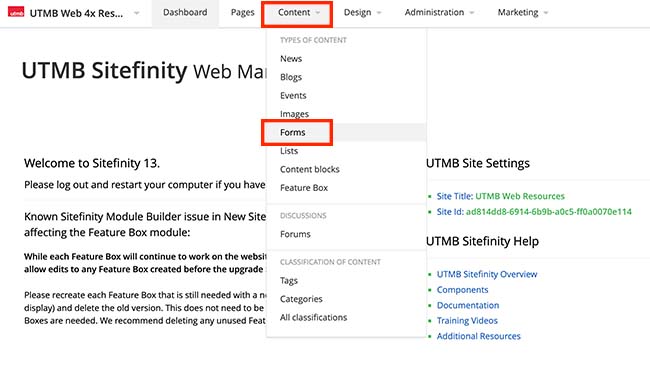Click the CLASSIFICATION OF CONTENT menu header
Screen dimensions: 650x389
pos(330,262)
